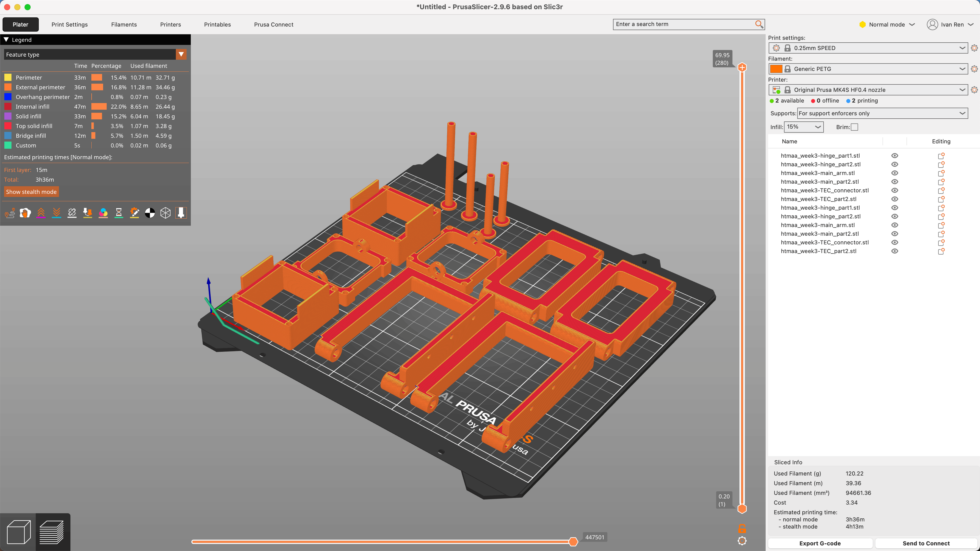Toggle the travel moves visibility icon
The width and height of the screenshot is (980, 551).
click(10, 213)
